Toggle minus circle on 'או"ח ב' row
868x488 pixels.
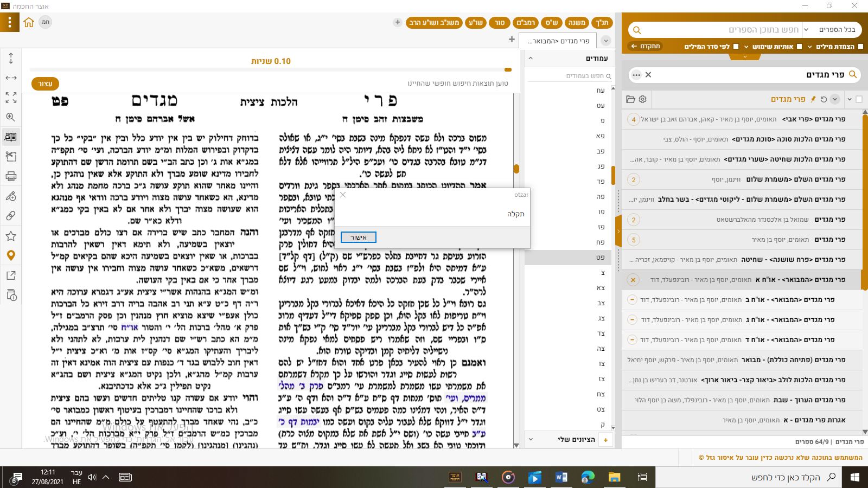tap(632, 299)
